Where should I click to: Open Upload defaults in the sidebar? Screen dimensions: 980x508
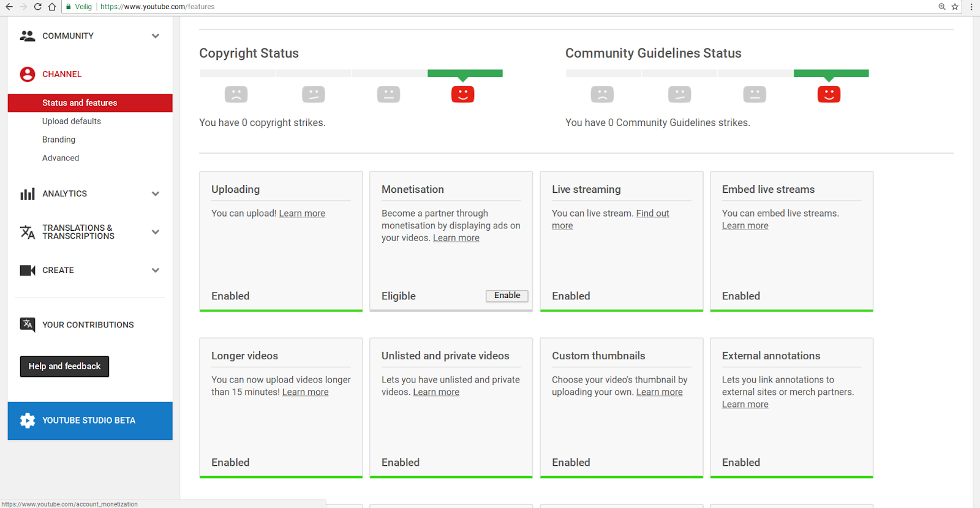pos(72,121)
